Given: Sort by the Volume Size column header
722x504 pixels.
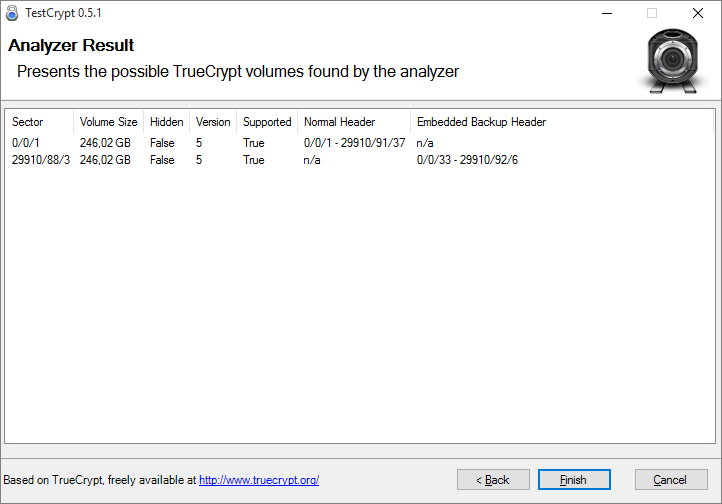Looking at the screenshot, I should (108, 122).
